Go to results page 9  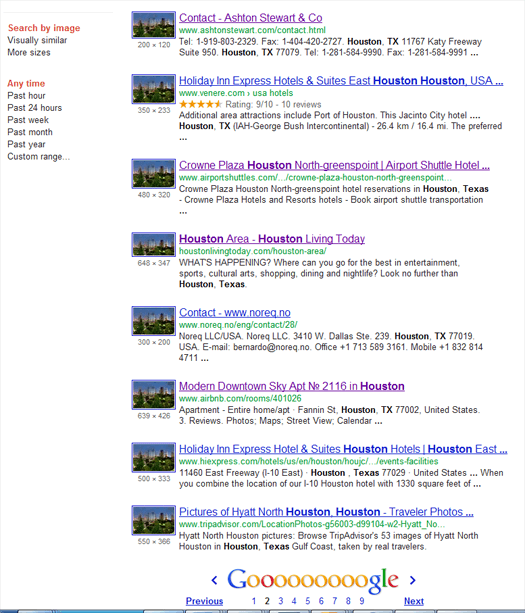pos(362,601)
